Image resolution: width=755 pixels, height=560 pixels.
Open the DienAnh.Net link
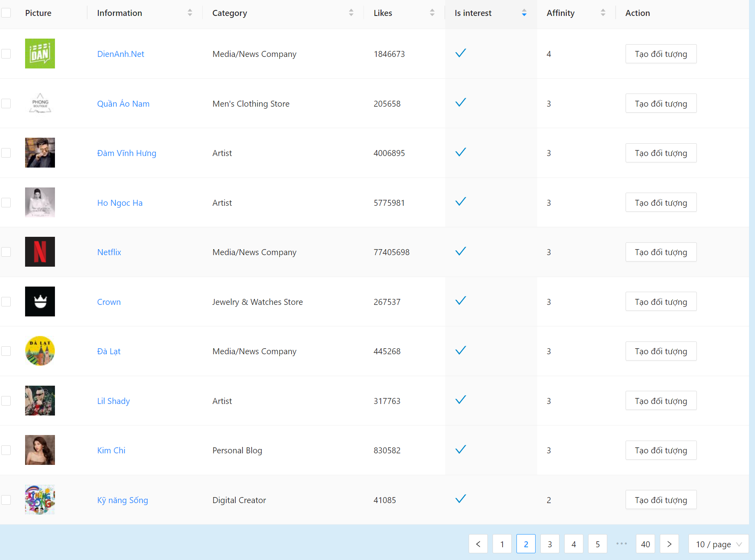point(121,54)
